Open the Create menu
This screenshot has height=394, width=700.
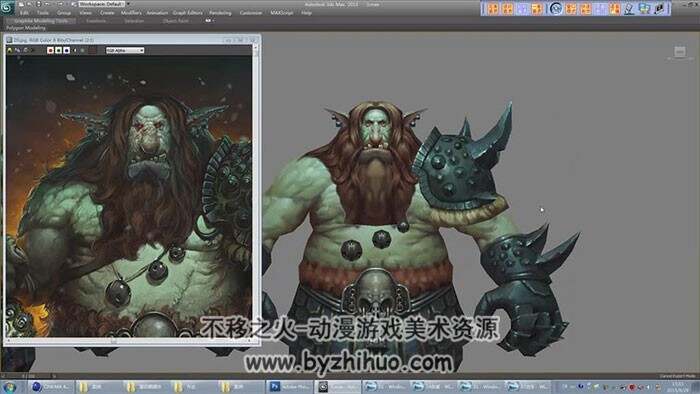(x=107, y=13)
